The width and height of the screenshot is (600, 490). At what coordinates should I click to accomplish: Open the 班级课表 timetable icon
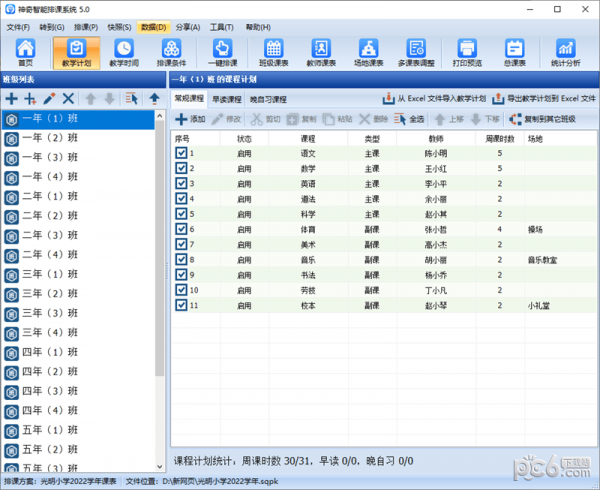pos(274,53)
